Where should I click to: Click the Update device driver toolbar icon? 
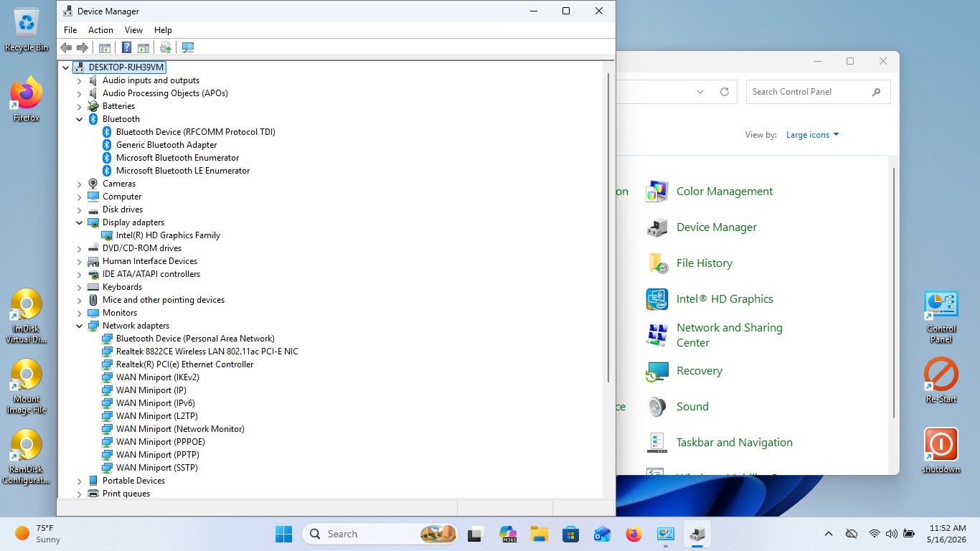[166, 47]
